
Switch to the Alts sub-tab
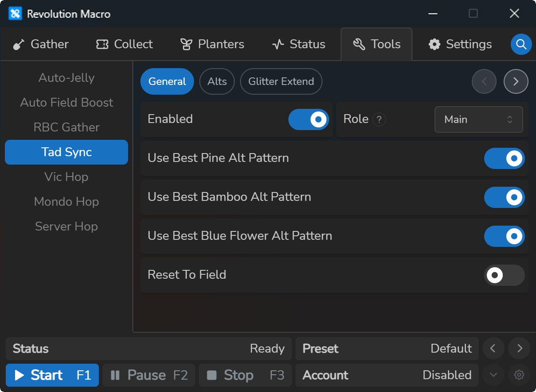point(217,81)
